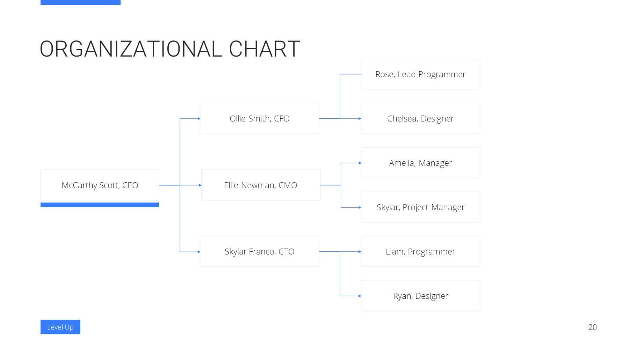The width and height of the screenshot is (644, 362).
Task: Click the Ollie Smith, CFO box
Action: pyautogui.click(x=259, y=118)
